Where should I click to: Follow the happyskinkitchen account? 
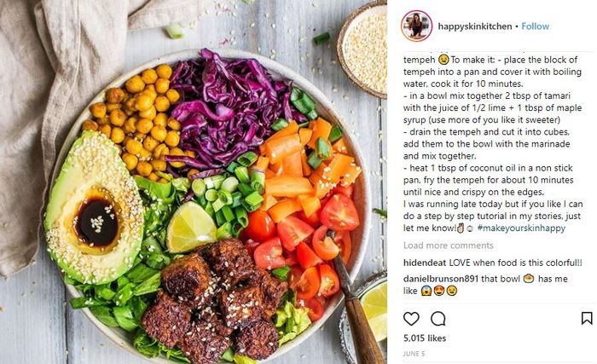click(535, 26)
